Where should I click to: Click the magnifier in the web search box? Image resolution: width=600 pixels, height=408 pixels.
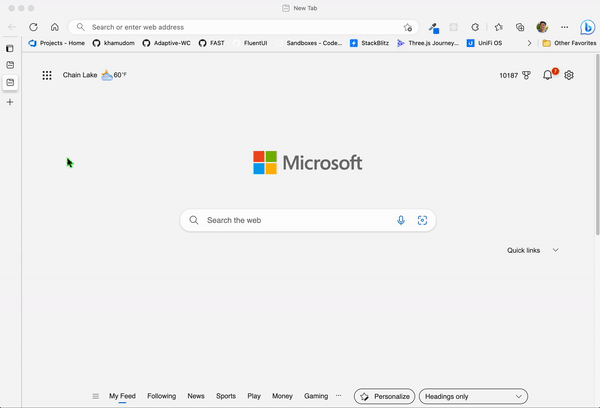tap(194, 220)
